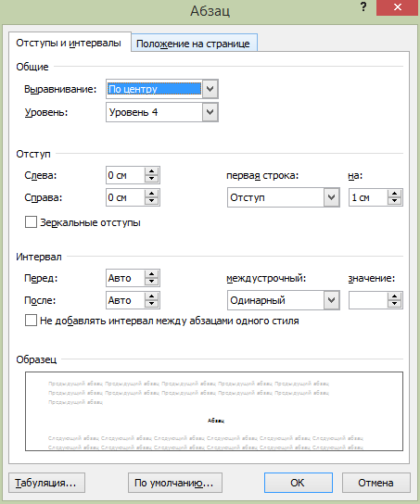Switch to Положение на странице tab
The image size is (420, 504).
click(195, 43)
